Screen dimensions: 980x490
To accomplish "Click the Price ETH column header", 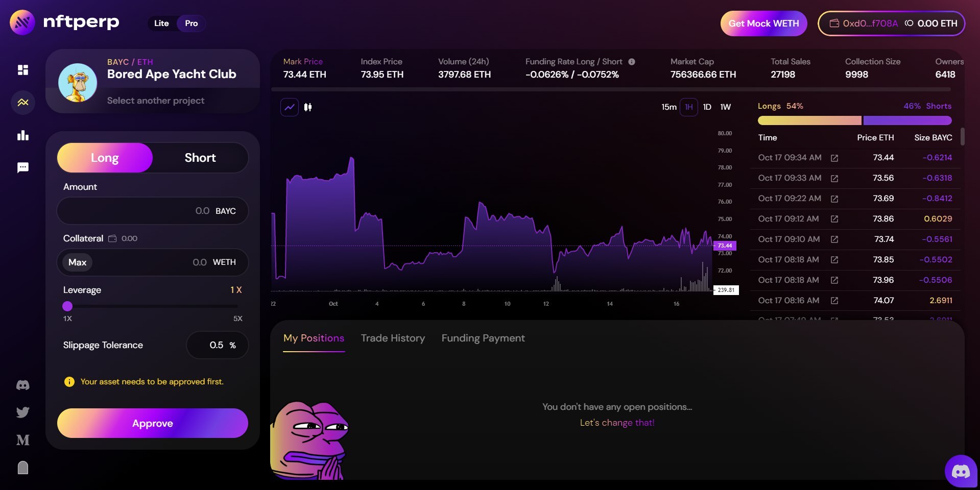I will click(875, 138).
